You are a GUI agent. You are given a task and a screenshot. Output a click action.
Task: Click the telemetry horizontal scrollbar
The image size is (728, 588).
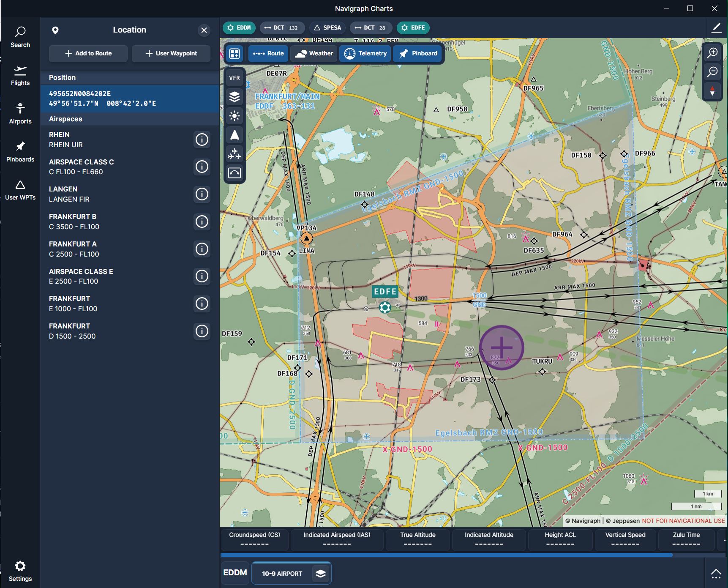coord(447,555)
